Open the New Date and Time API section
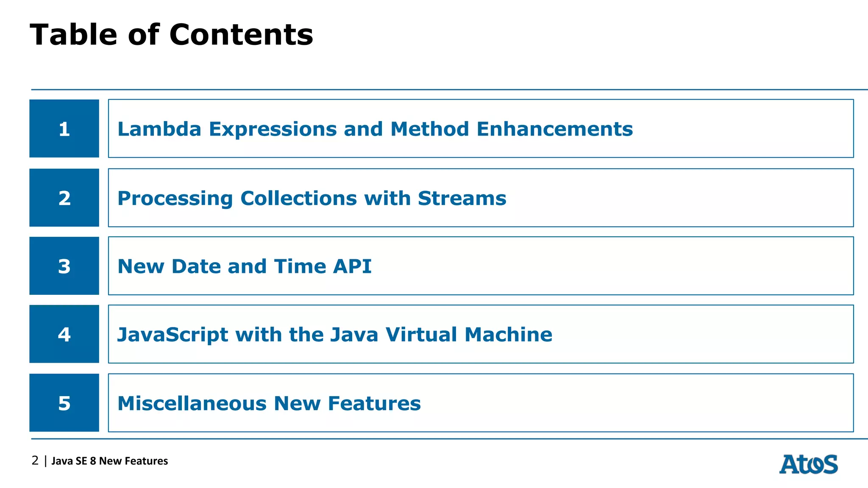The image size is (868, 488). [x=244, y=266]
